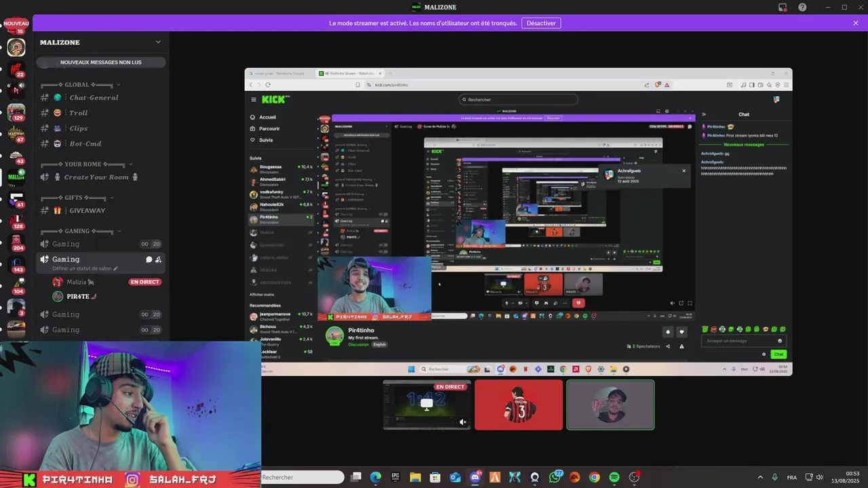This screenshot has width=868, height=488.
Task: Click the invite icon on the active Gaming channel
Action: 158,260
